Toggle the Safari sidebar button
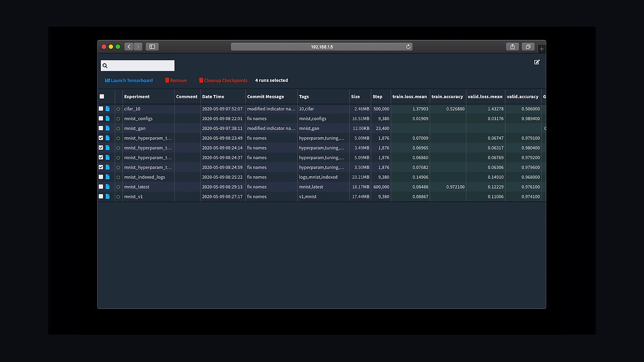 pos(152,47)
